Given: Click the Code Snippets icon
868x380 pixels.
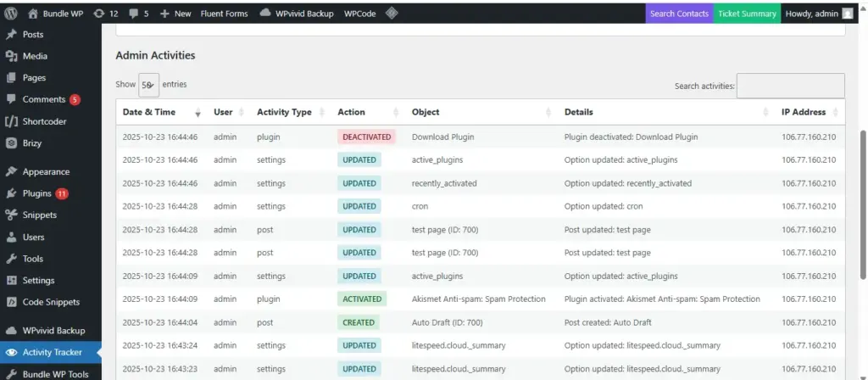Looking at the screenshot, I should pyautogui.click(x=11, y=302).
